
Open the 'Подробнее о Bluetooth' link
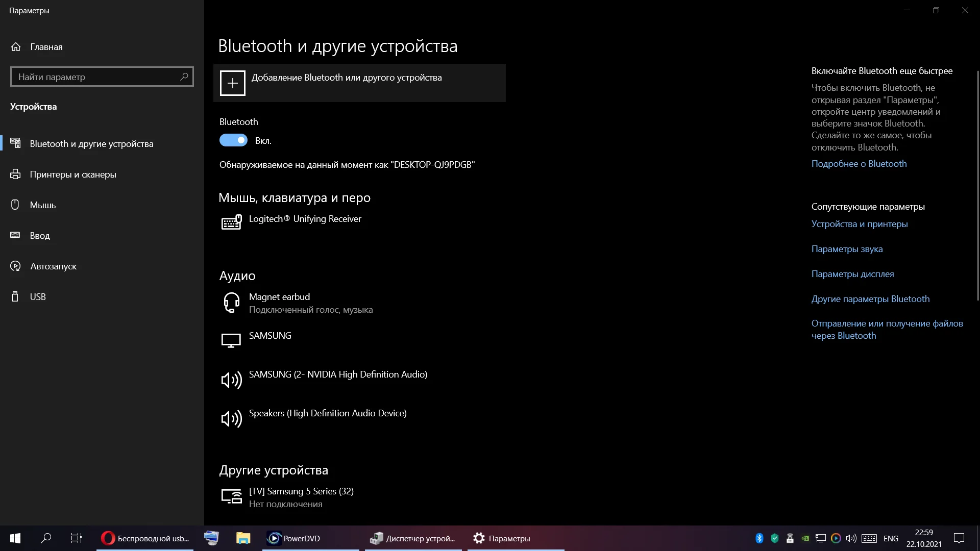859,164
